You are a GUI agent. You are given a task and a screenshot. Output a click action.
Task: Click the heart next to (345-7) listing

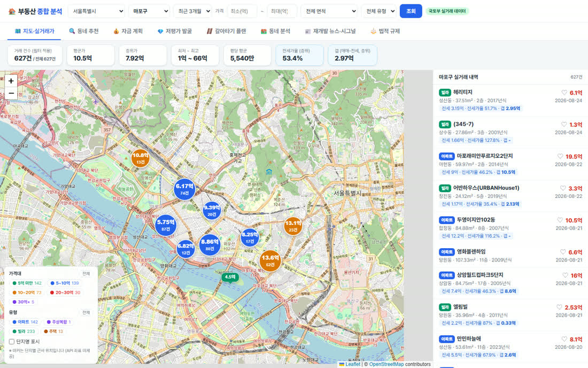pyautogui.click(x=564, y=124)
